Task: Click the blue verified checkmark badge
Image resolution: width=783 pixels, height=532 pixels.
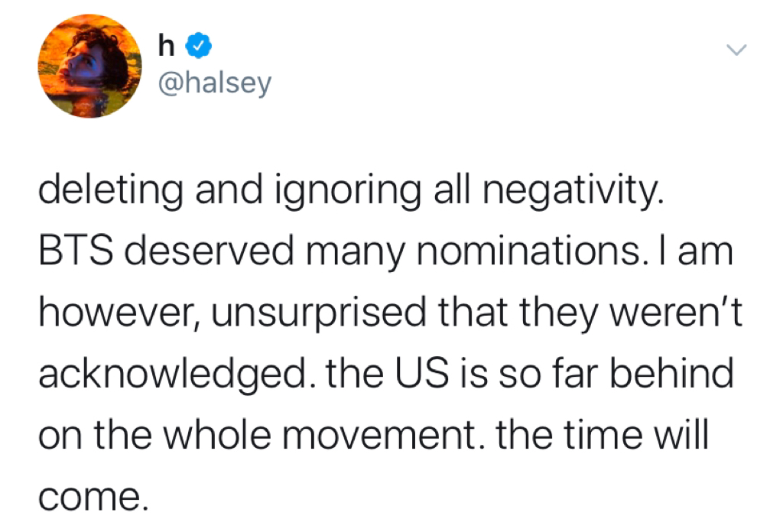Action: [x=198, y=46]
